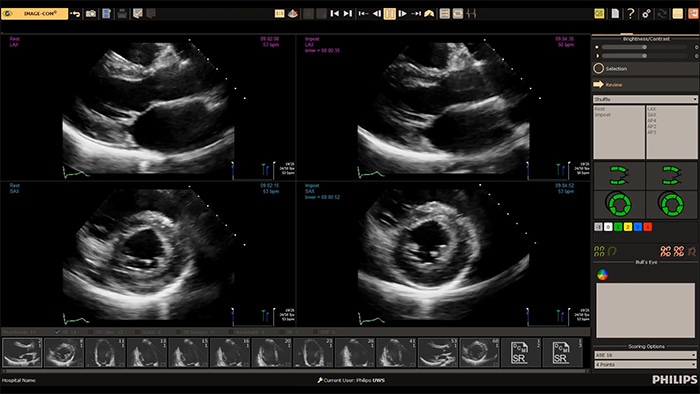Open the first SR structured report thumbnail
700x394 pixels.
tap(521, 353)
